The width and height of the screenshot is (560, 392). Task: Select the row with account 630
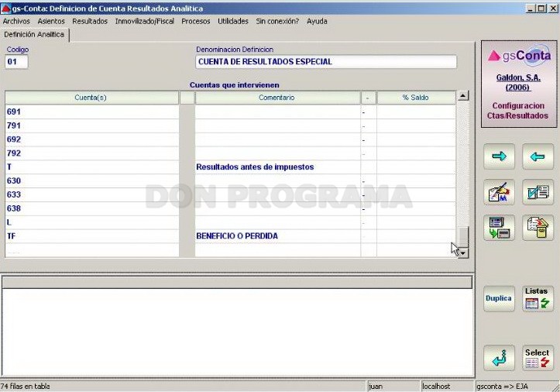pyautogui.click(x=230, y=181)
